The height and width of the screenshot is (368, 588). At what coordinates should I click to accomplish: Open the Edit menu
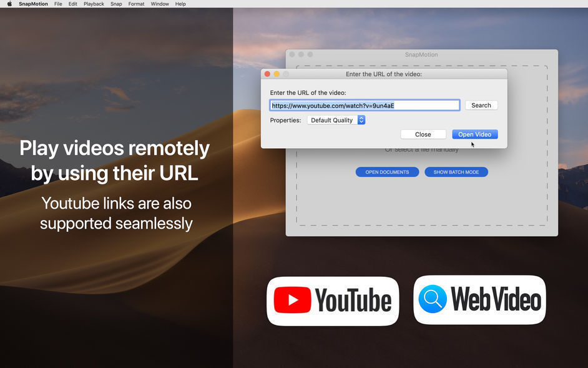[x=72, y=4]
